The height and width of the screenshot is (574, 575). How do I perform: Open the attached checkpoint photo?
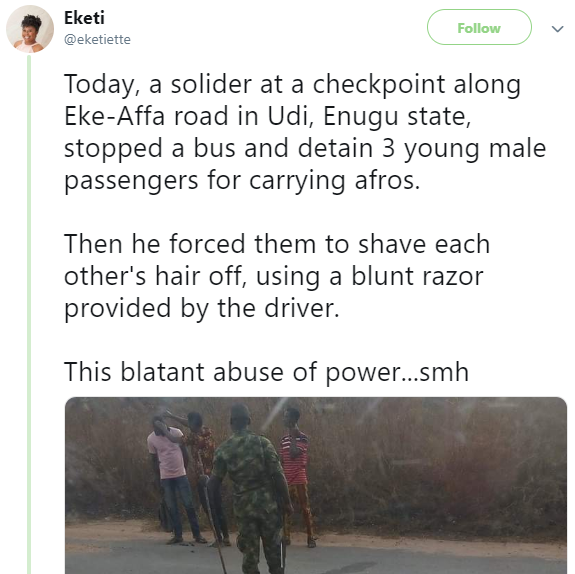(x=316, y=485)
